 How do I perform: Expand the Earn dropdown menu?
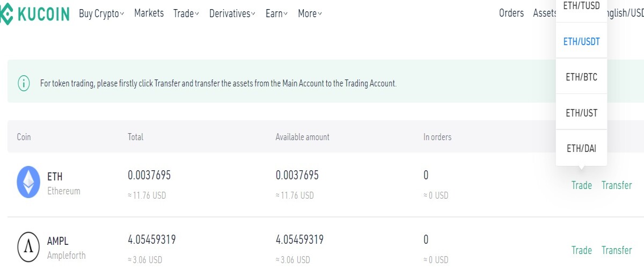277,13
